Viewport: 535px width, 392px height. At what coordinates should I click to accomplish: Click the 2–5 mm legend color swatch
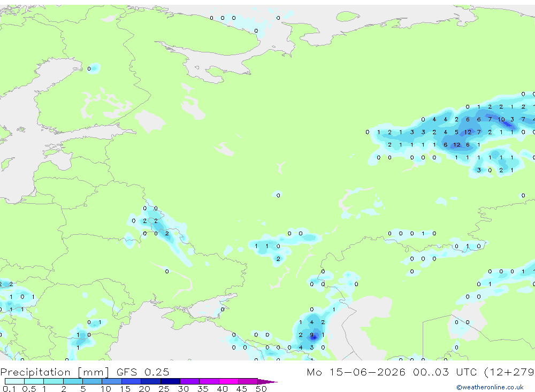[73, 381]
